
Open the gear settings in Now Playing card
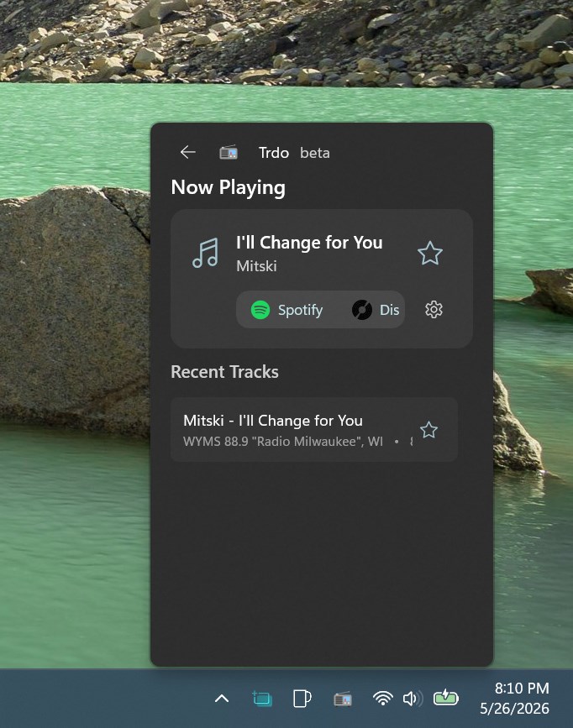(434, 310)
